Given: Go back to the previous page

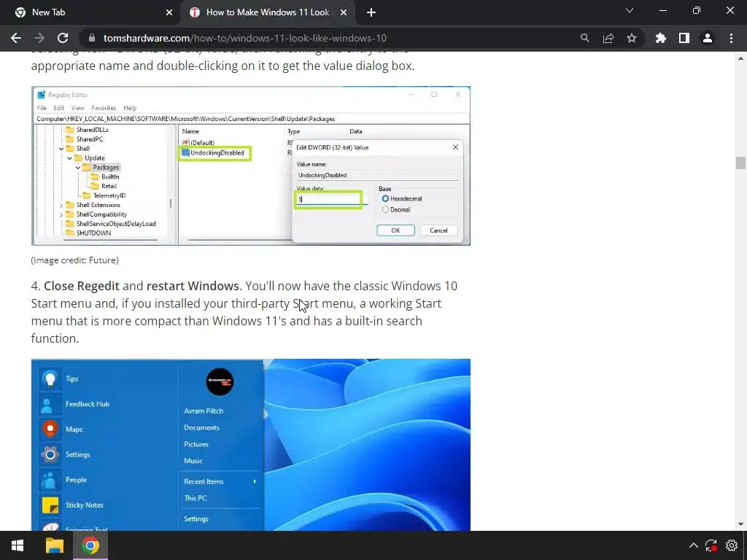Looking at the screenshot, I should coord(16,38).
